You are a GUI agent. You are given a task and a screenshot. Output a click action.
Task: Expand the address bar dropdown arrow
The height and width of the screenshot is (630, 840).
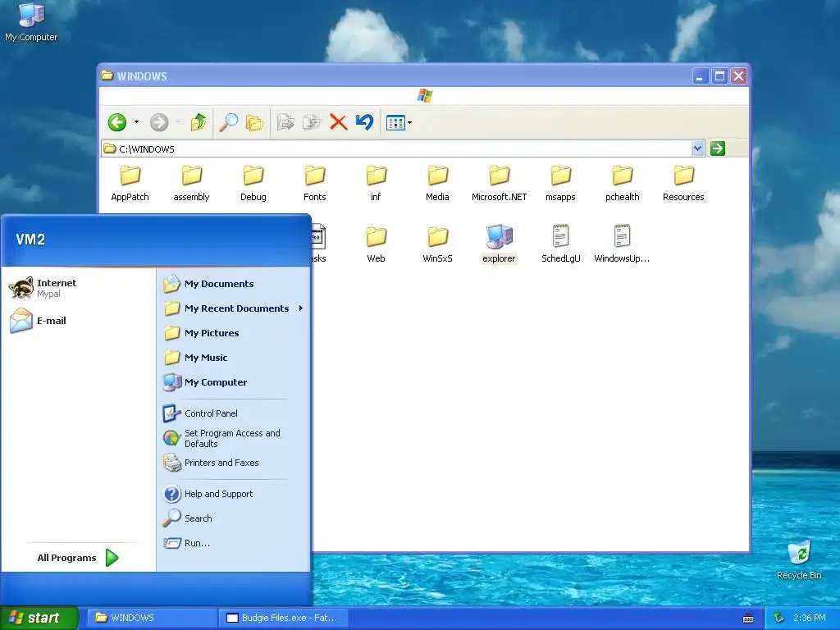pyautogui.click(x=697, y=148)
